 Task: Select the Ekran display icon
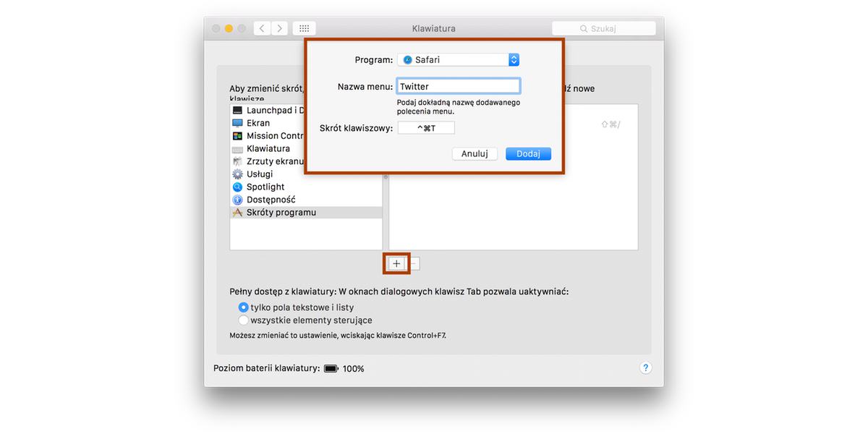237,124
